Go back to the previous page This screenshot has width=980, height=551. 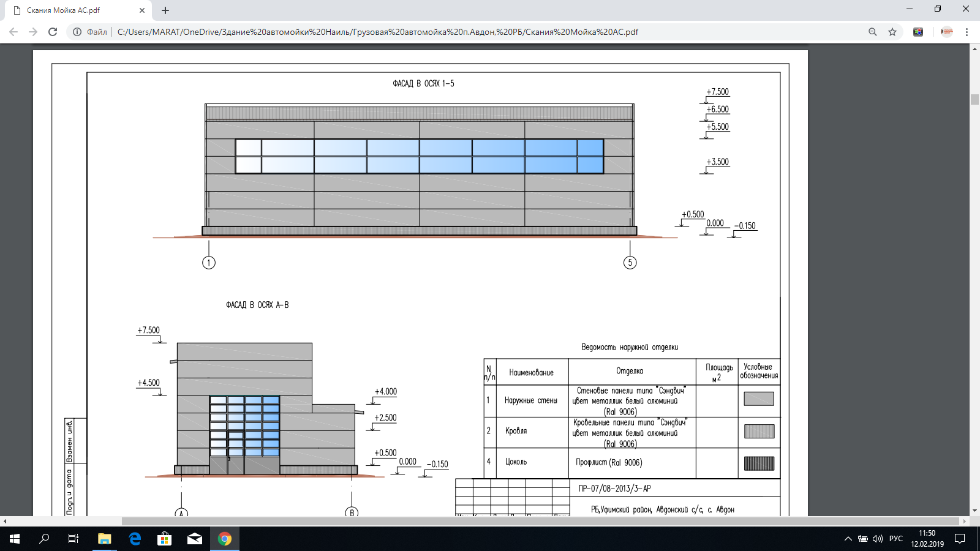pos(13,32)
